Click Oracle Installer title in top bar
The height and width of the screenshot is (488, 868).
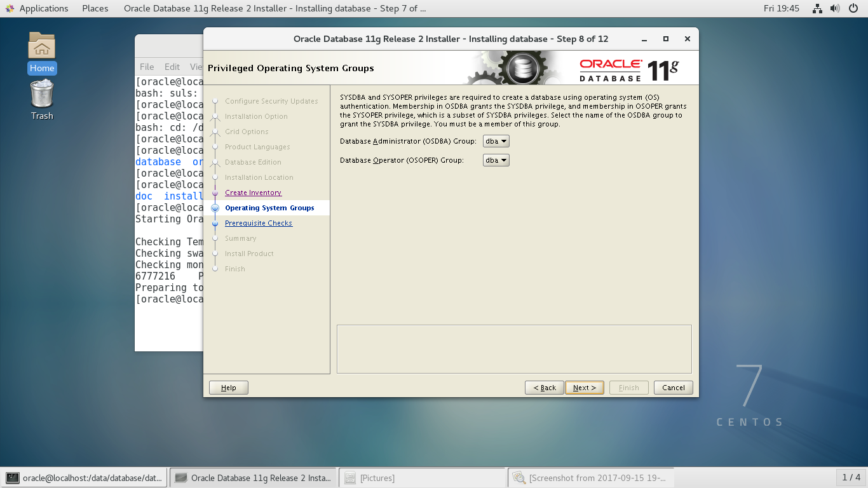point(275,8)
